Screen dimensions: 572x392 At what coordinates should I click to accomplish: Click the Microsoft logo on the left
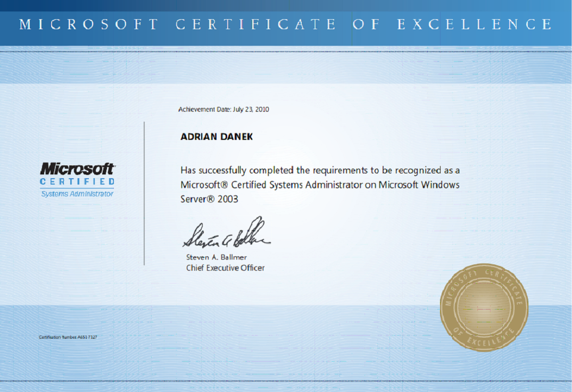pyautogui.click(x=77, y=169)
